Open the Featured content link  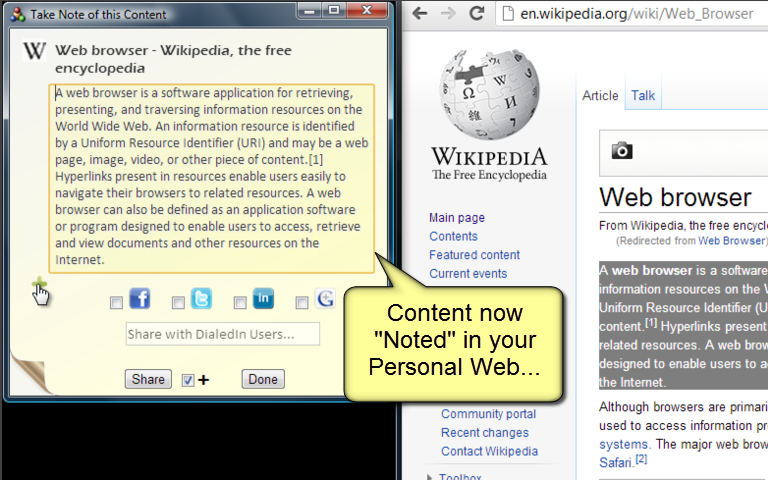(475, 255)
